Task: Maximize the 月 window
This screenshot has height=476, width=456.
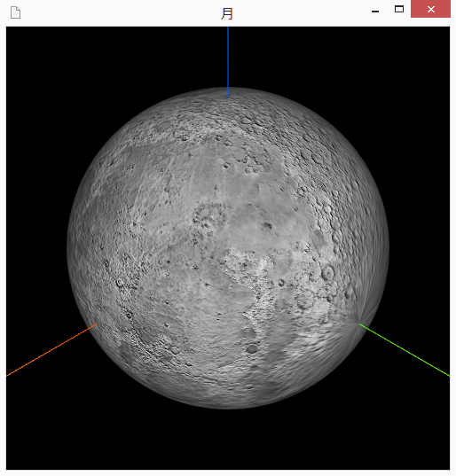Action: tap(399, 10)
